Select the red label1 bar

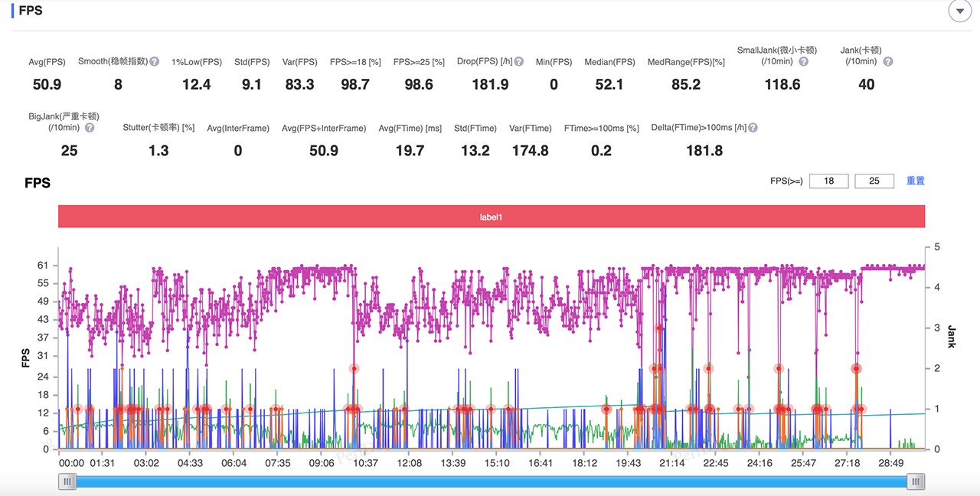(492, 217)
